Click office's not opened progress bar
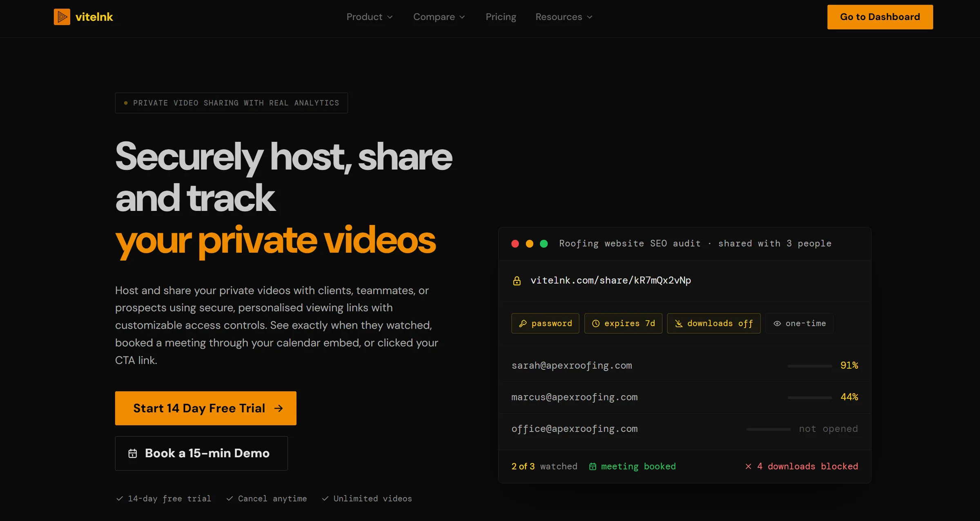980x521 pixels. click(x=768, y=429)
